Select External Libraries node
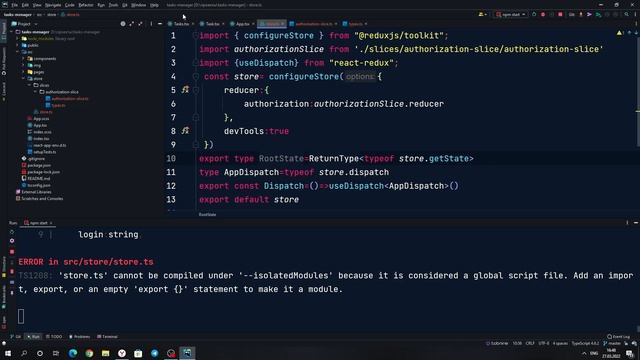Viewport: 640px width, 360px height. point(33,192)
